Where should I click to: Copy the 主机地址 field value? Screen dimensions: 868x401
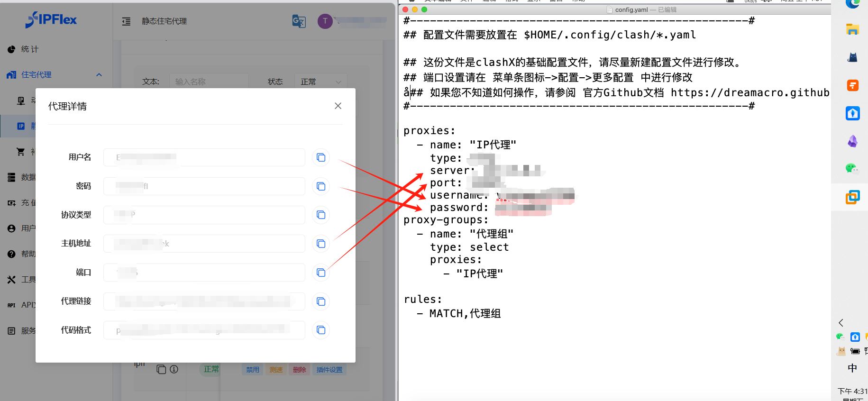pyautogui.click(x=321, y=244)
